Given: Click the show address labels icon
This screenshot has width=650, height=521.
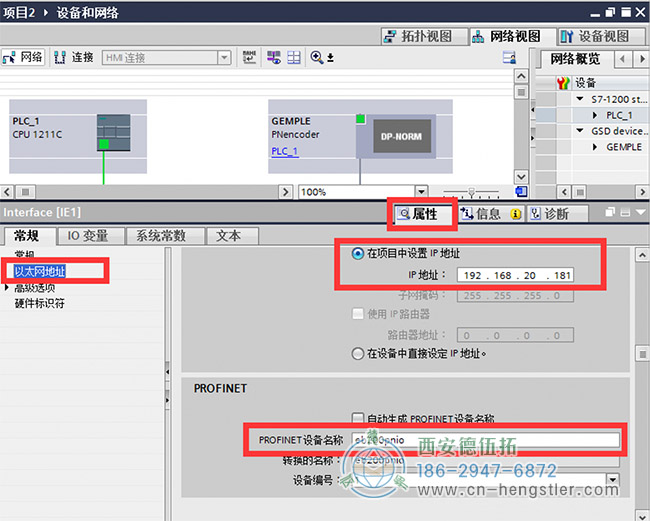Looking at the screenshot, I should 274,57.
